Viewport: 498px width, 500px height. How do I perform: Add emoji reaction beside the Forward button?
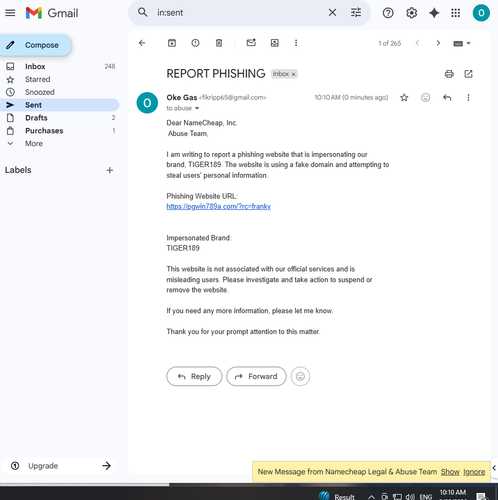pos(300,376)
